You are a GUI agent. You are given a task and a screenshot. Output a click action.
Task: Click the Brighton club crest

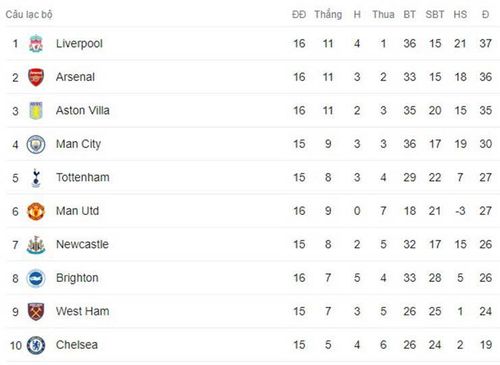point(36,278)
